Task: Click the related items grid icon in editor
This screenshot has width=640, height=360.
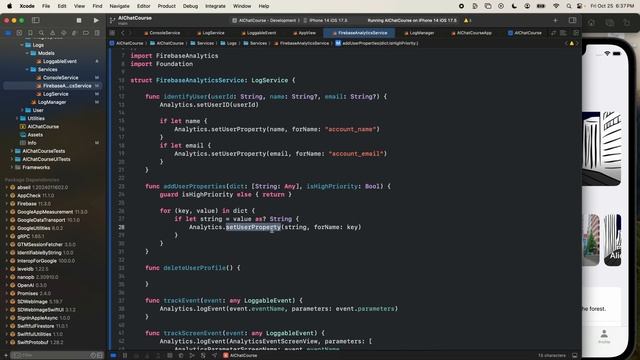Action: pyautogui.click(x=112, y=33)
